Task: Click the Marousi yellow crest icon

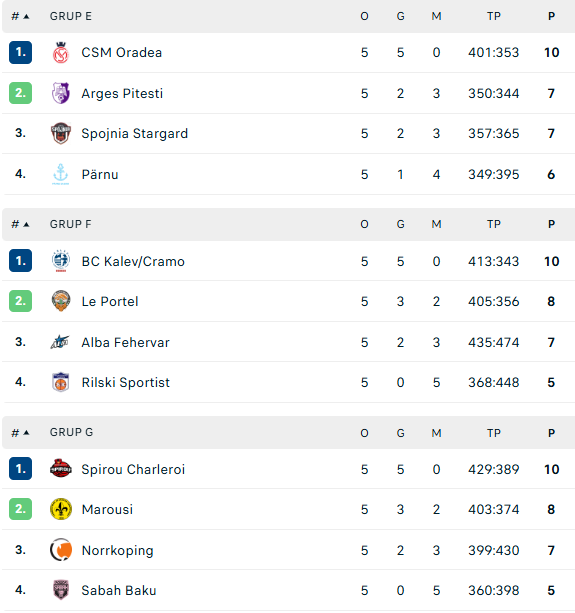Action: pyautogui.click(x=61, y=509)
